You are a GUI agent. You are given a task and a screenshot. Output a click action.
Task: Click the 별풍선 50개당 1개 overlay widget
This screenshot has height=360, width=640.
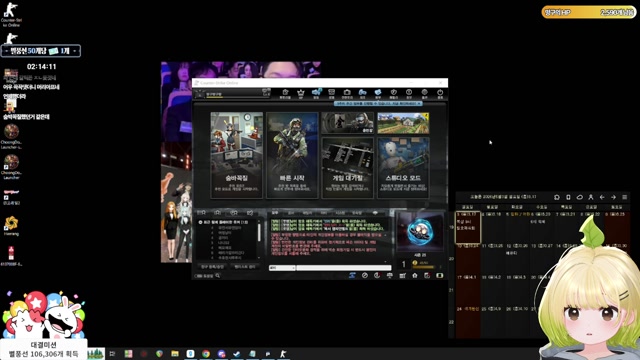41,51
